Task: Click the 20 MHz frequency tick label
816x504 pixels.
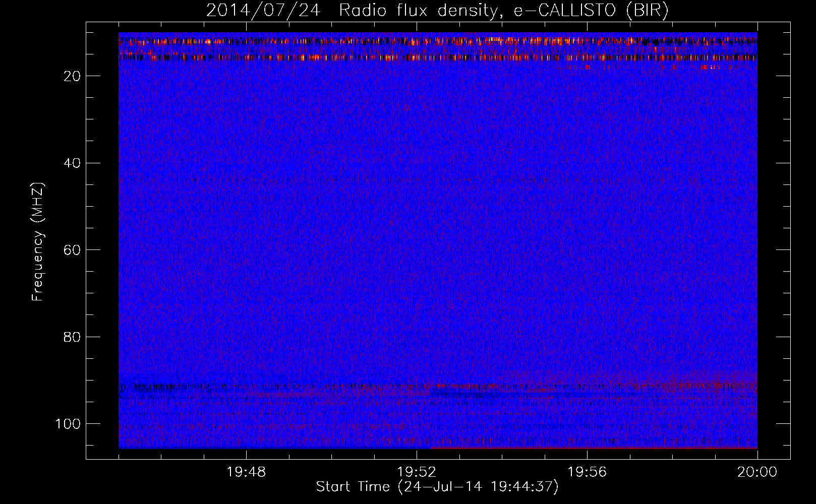Action: point(72,76)
